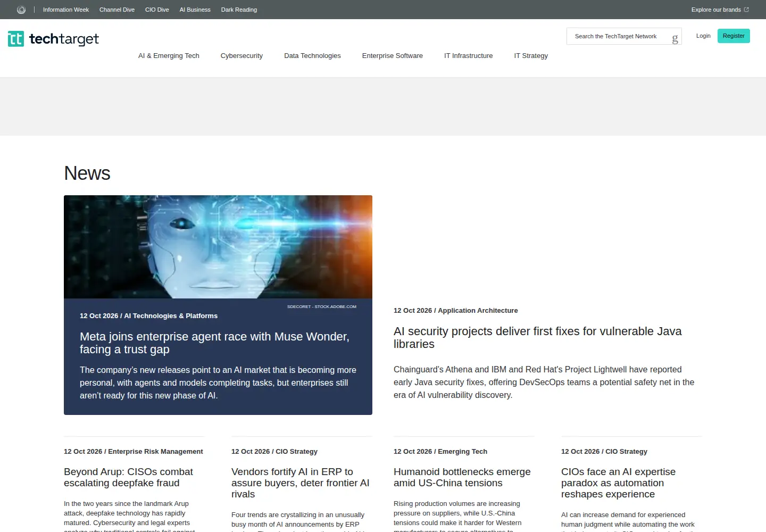
Task: Open Vendors fortify AI in ERP article
Action: click(301, 483)
